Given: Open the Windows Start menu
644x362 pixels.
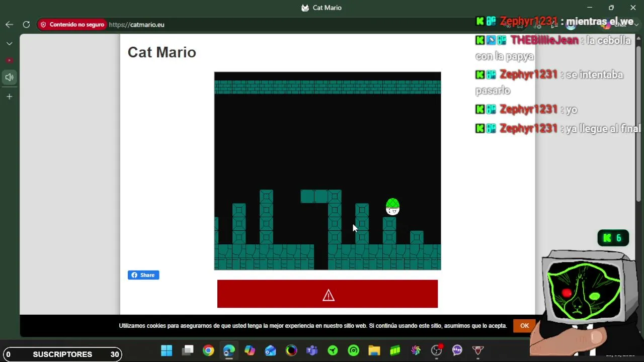Looking at the screenshot, I should pos(167,350).
